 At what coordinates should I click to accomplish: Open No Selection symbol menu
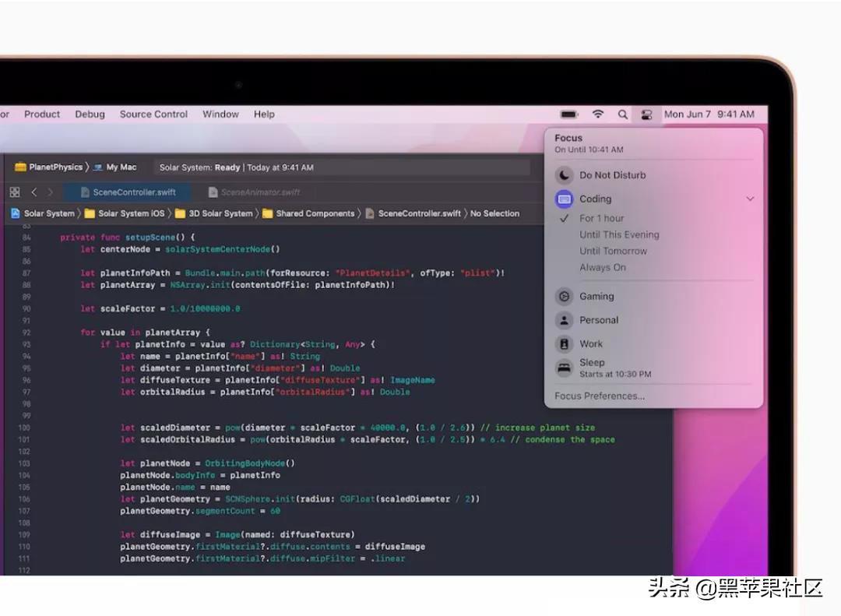pyautogui.click(x=494, y=213)
